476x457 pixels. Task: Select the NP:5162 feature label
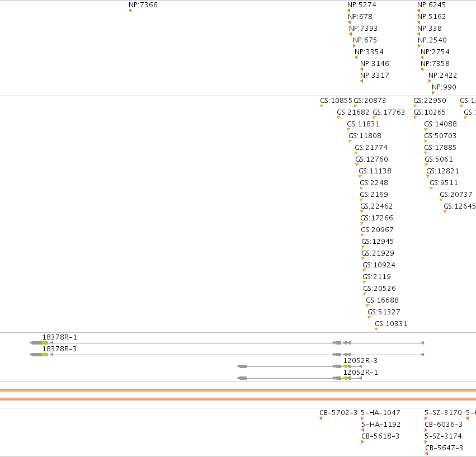pos(431,17)
